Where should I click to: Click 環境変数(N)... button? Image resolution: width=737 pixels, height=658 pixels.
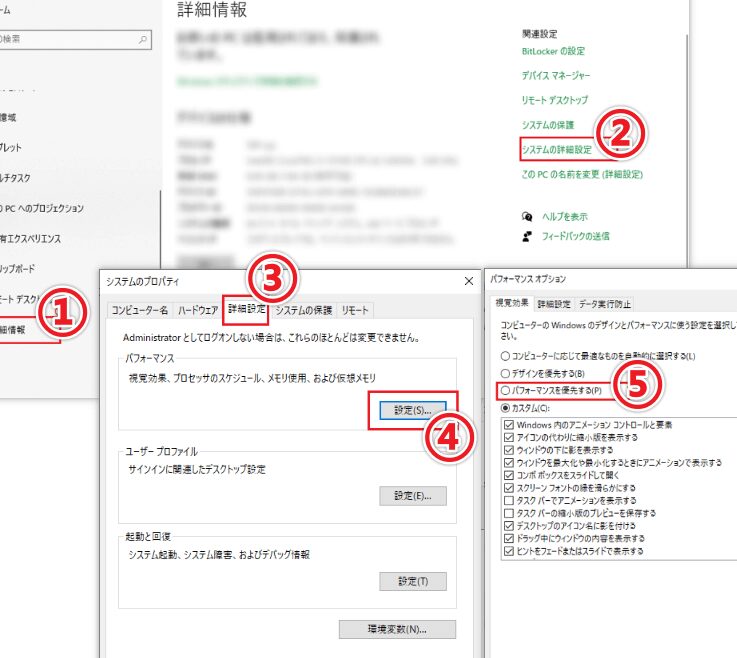397,629
